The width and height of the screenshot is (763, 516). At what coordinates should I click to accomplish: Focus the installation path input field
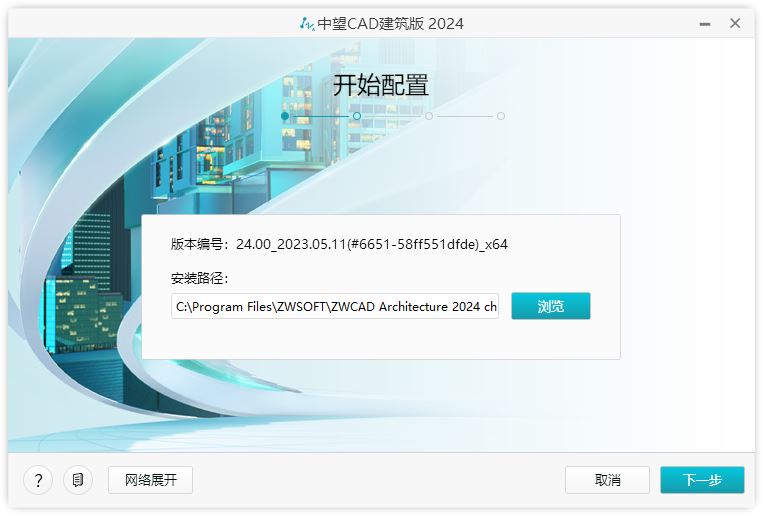(335, 306)
